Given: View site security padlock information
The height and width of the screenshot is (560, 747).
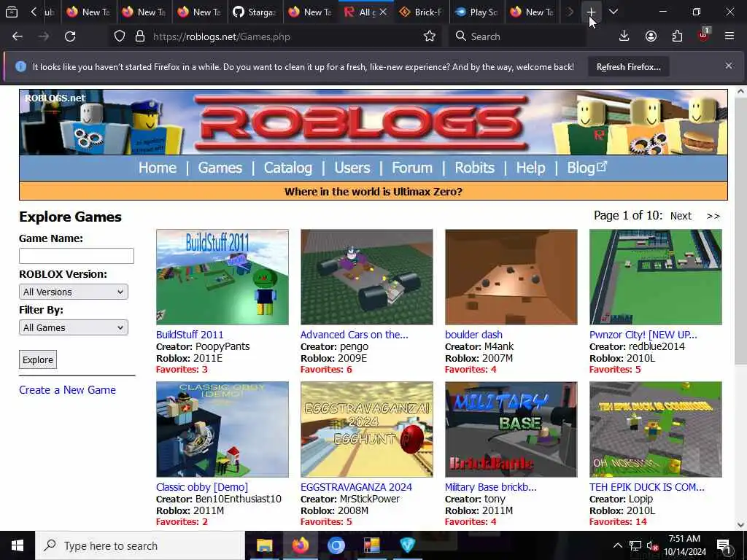Looking at the screenshot, I should point(139,36).
